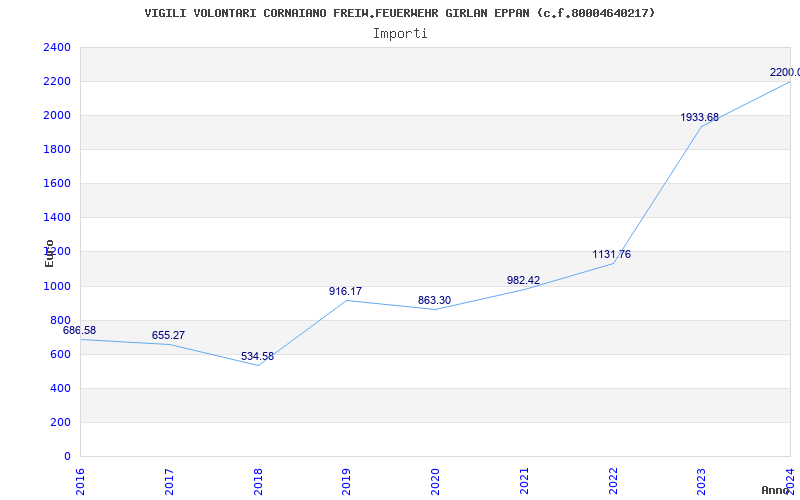The image size is (800, 500).
Task: Click the 600 y-axis tick label
Action: [60, 355]
